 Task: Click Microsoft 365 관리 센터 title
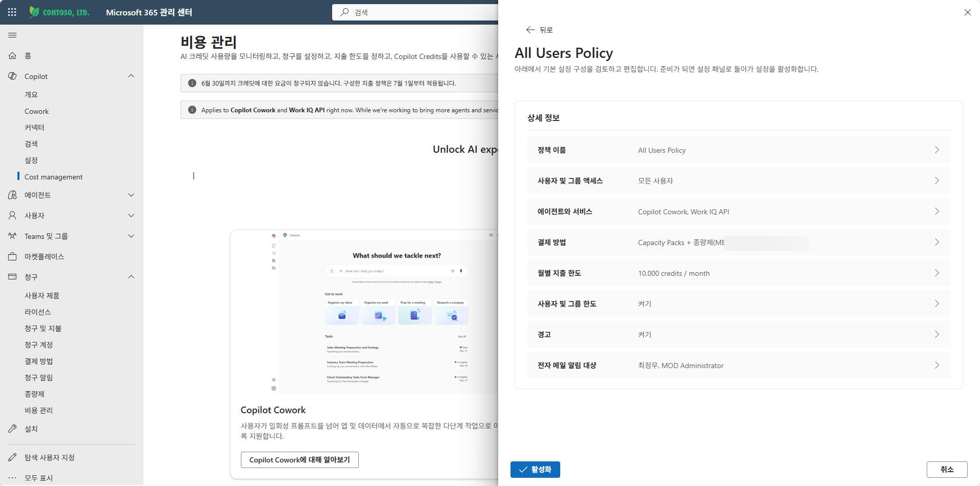click(149, 12)
